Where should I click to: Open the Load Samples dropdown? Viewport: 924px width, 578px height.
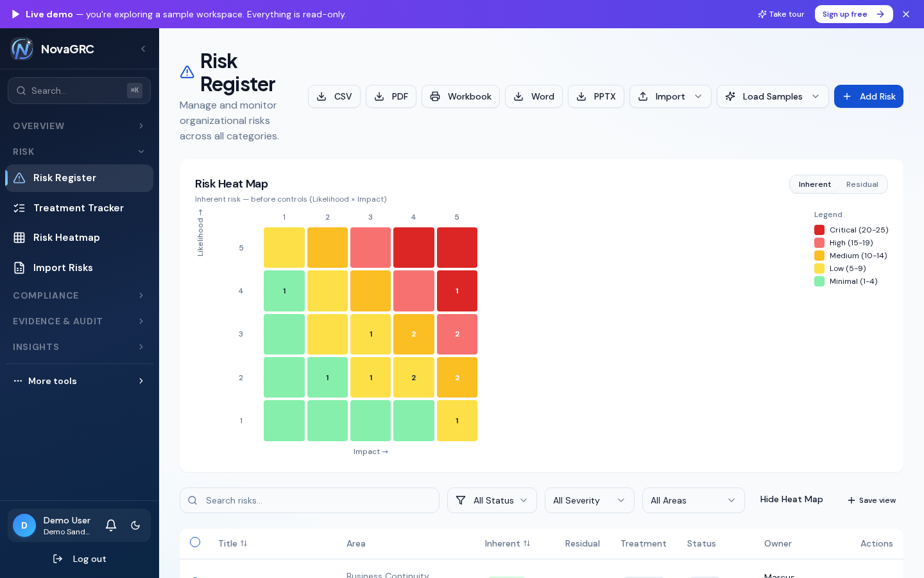click(773, 96)
